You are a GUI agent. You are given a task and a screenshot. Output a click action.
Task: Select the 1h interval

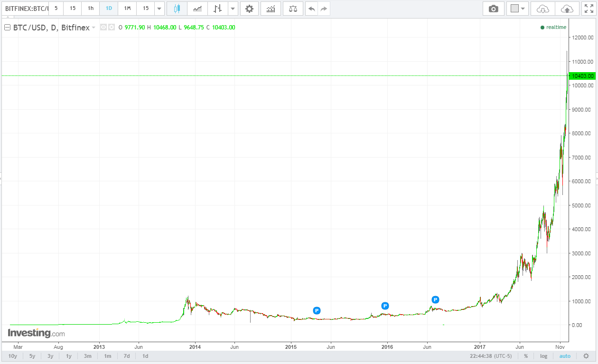click(x=91, y=9)
